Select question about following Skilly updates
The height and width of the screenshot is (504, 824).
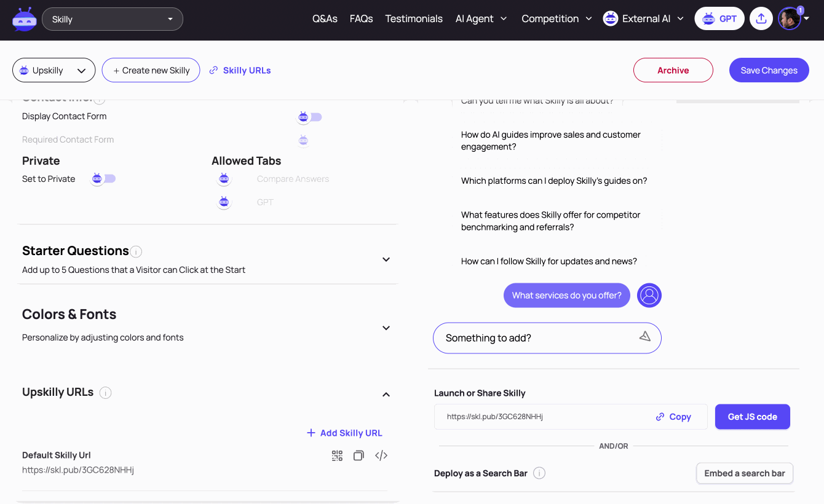click(549, 261)
